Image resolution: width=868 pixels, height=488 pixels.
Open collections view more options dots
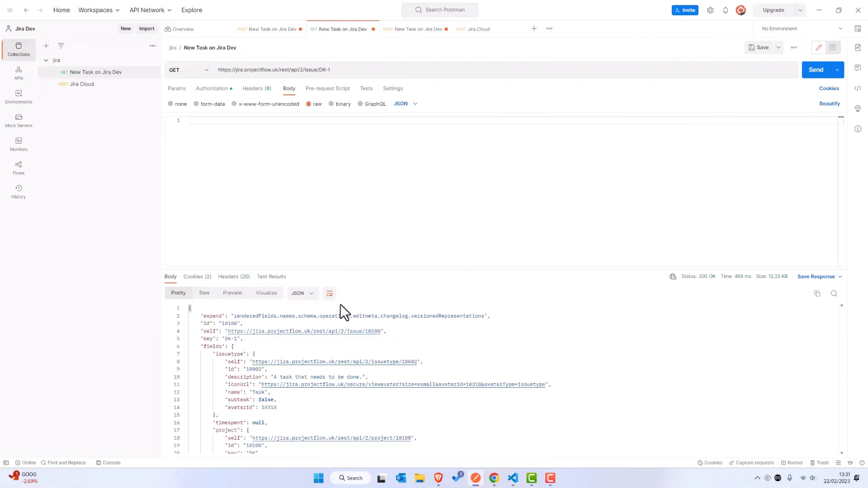[152, 46]
